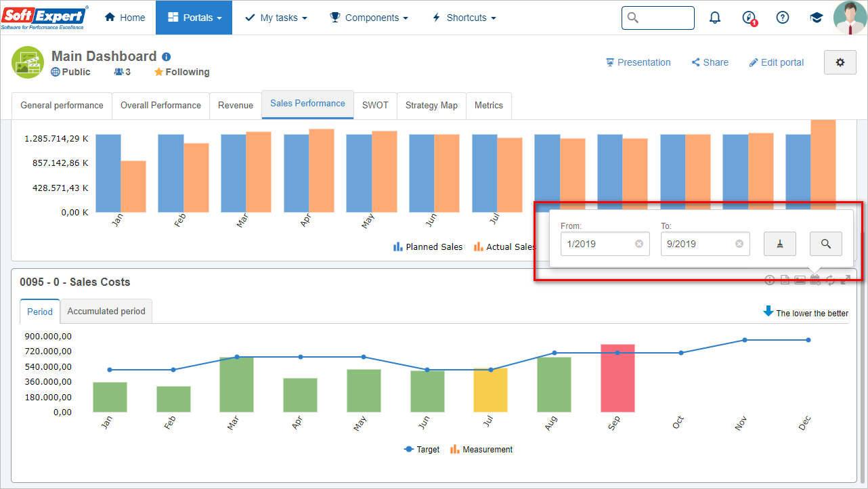Click the 0095 - 0 - Sales Costs title
This screenshot has height=489, width=868.
[75, 282]
